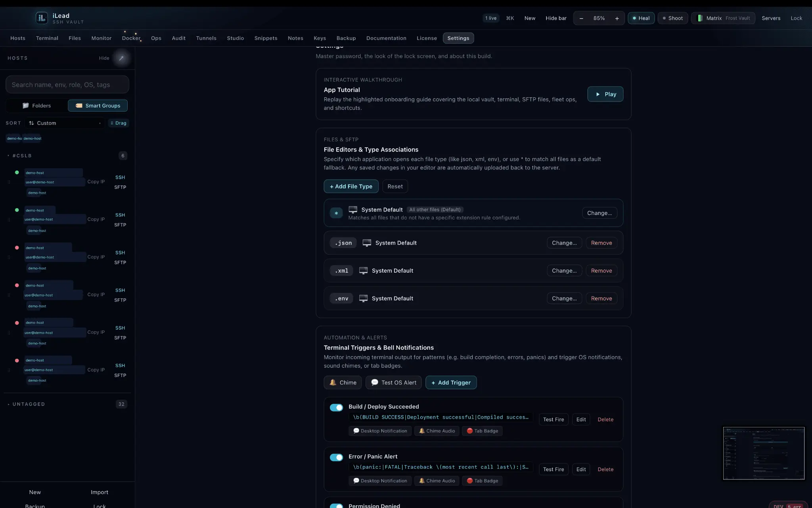Open Change editor for .json
Screen dimensions: 812x508
tap(564, 243)
